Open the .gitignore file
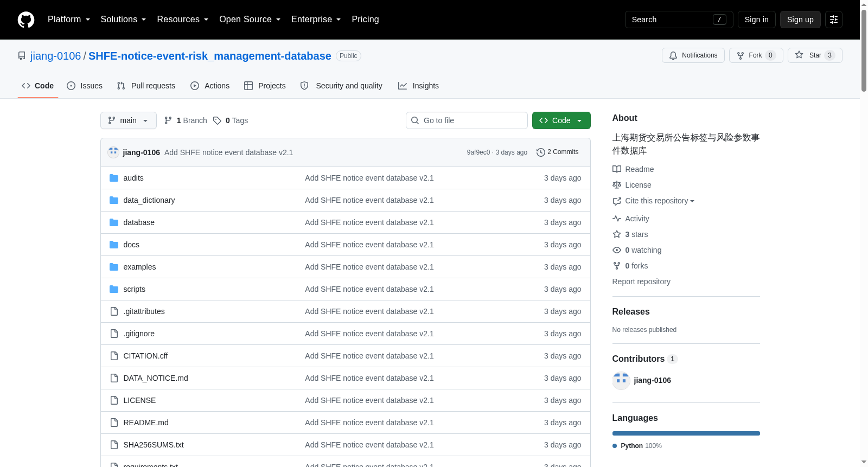 coord(139,334)
